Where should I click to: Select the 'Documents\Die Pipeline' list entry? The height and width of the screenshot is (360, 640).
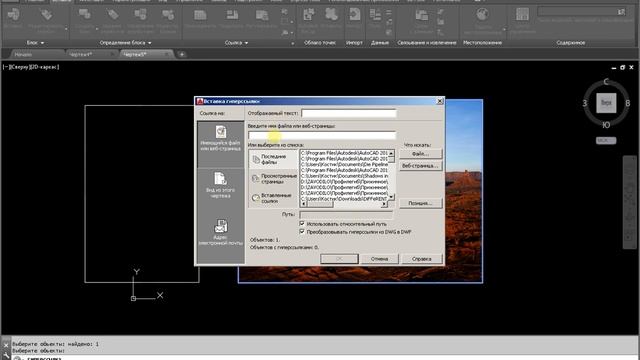pos(344,164)
